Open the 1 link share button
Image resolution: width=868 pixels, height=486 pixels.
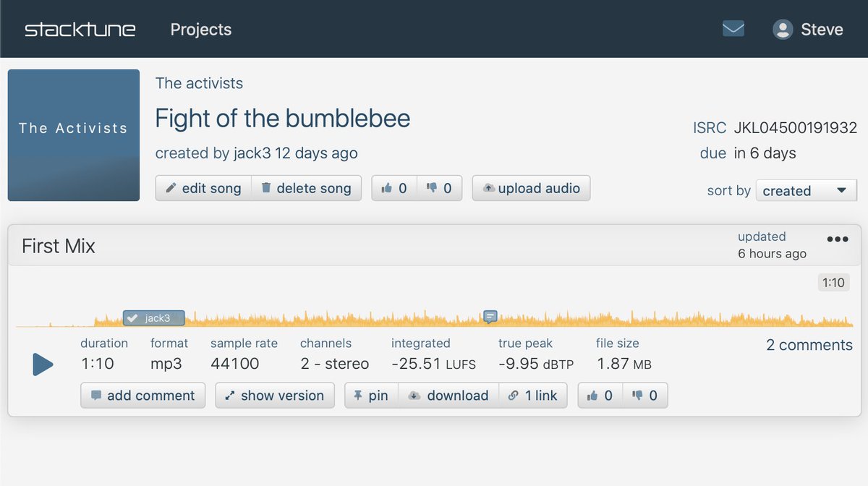point(533,396)
